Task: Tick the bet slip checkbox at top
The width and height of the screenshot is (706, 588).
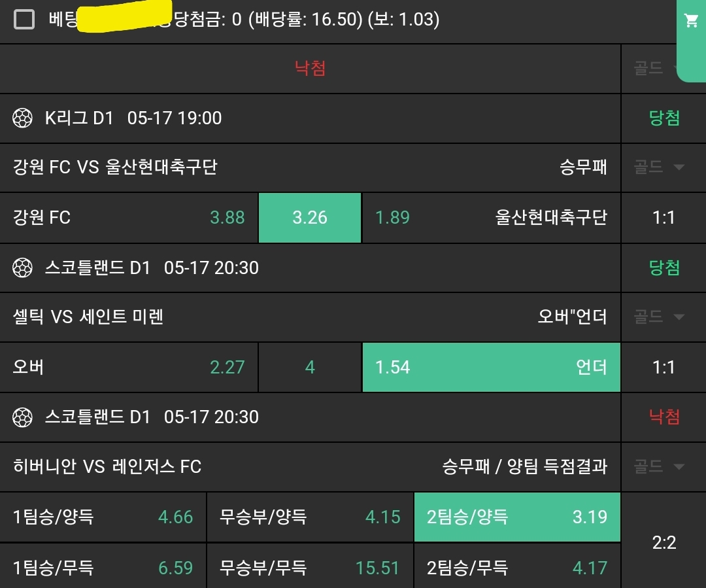Action: [x=24, y=20]
